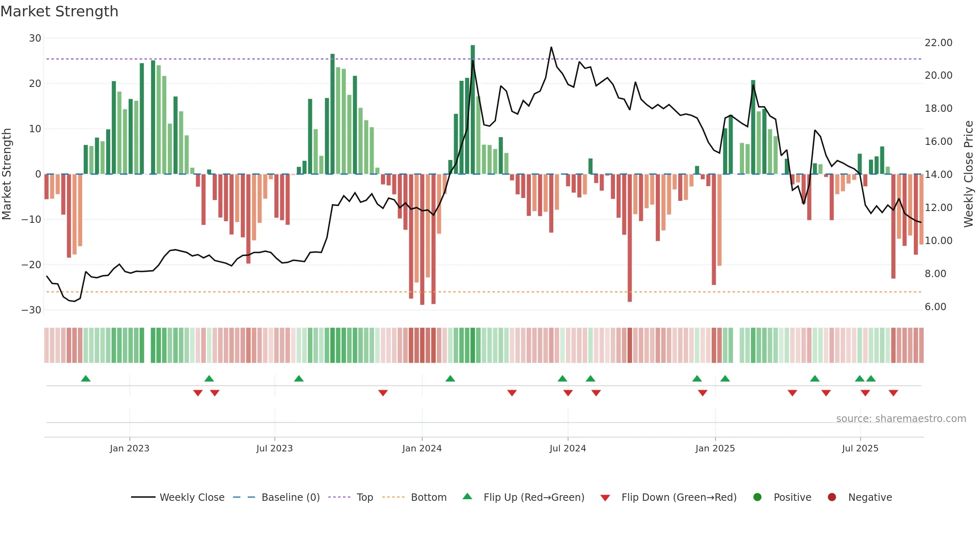The image size is (980, 551).
Task: Click the 22.00 price tick label
Action: pyautogui.click(x=938, y=43)
